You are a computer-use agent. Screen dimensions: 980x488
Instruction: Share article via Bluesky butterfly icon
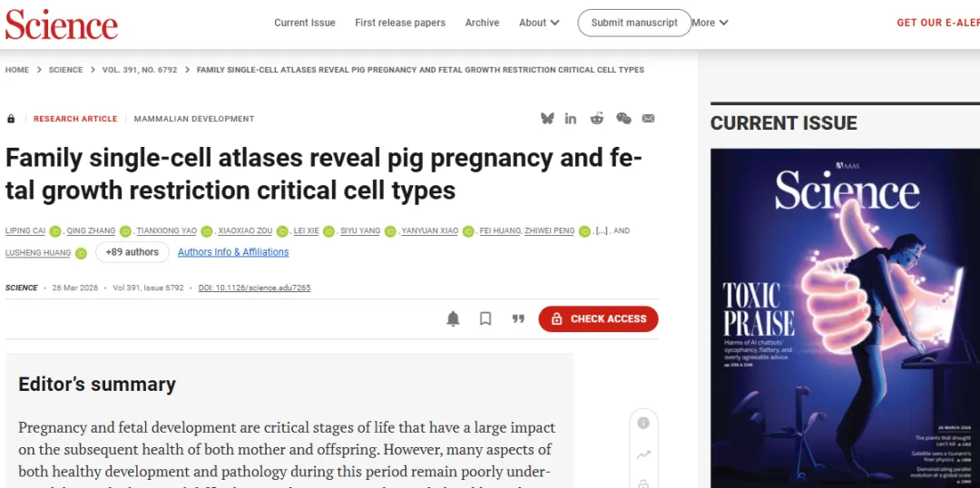[x=547, y=119]
